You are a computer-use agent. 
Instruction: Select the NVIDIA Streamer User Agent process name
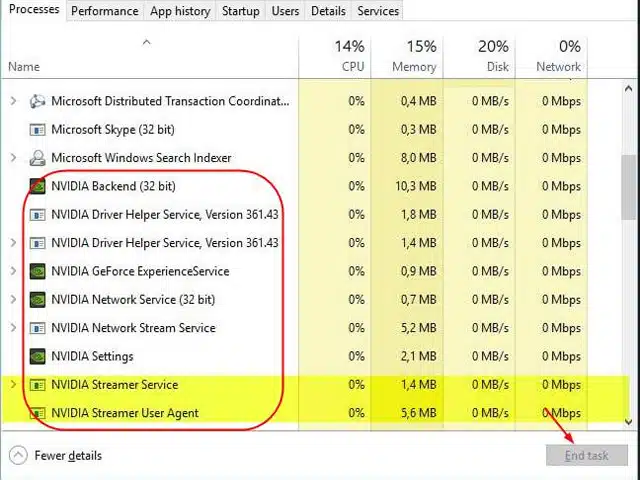tap(125, 413)
